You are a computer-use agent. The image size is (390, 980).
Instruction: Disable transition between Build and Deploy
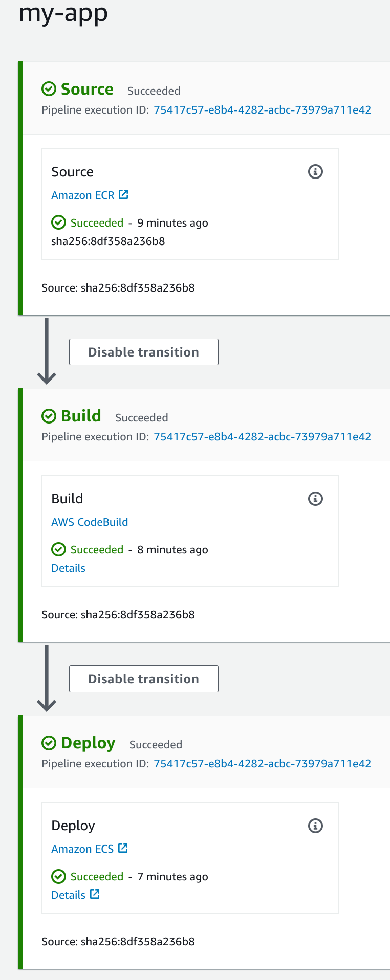click(x=144, y=679)
